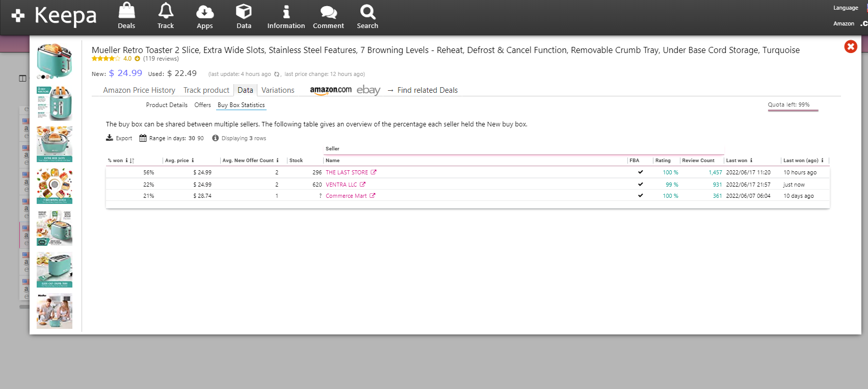Image resolution: width=868 pixels, height=389 pixels.
Task: Set range in days to 90
Action: tap(200, 138)
